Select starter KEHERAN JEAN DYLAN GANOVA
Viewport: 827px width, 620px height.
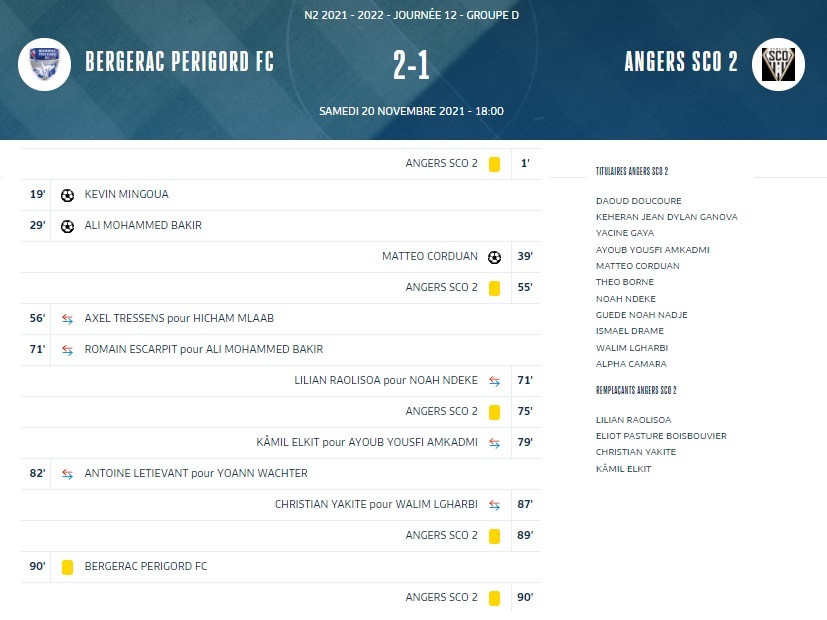667,217
